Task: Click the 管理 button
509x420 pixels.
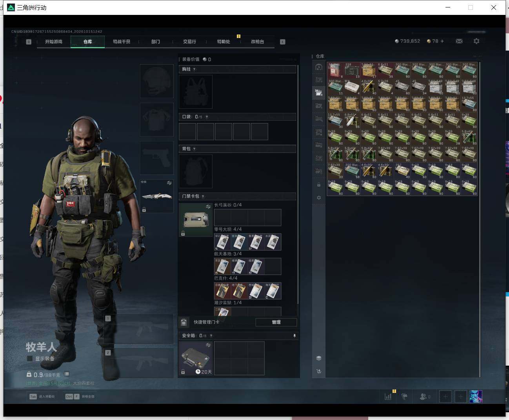Action: coord(276,322)
